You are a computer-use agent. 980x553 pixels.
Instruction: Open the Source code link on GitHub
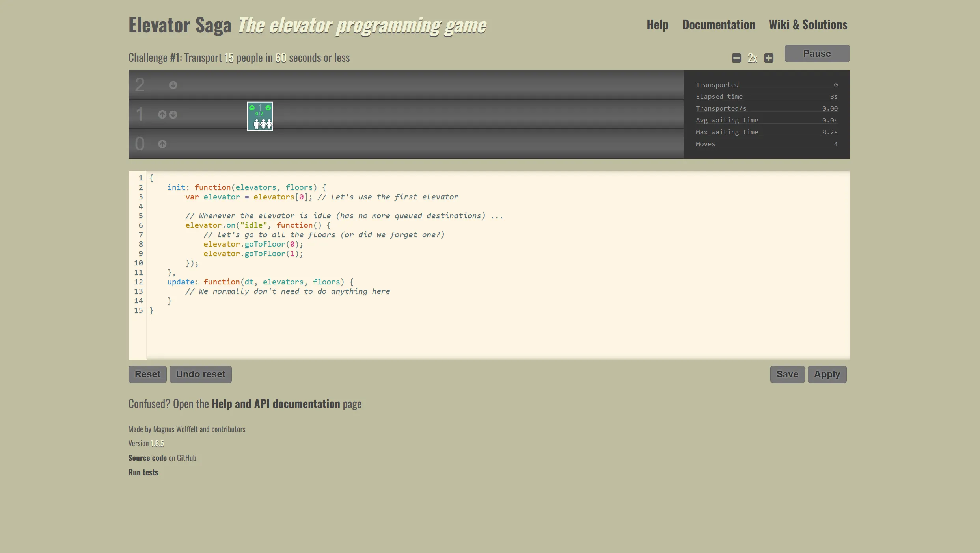pyautogui.click(x=147, y=458)
